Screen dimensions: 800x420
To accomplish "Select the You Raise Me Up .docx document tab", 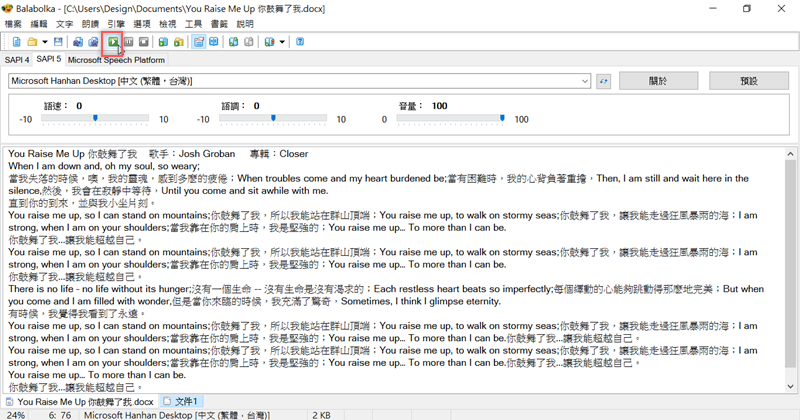I will tap(80, 402).
